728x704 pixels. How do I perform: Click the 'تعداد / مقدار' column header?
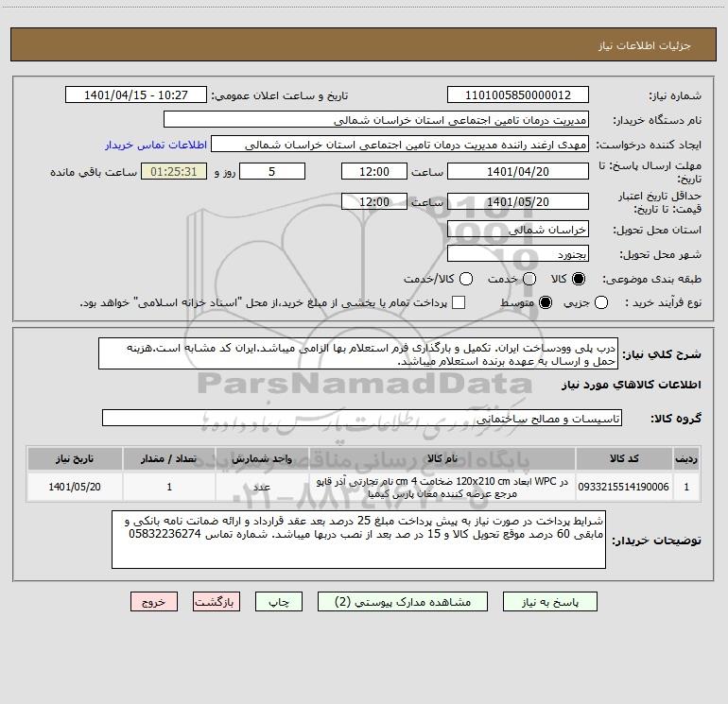pyautogui.click(x=169, y=459)
